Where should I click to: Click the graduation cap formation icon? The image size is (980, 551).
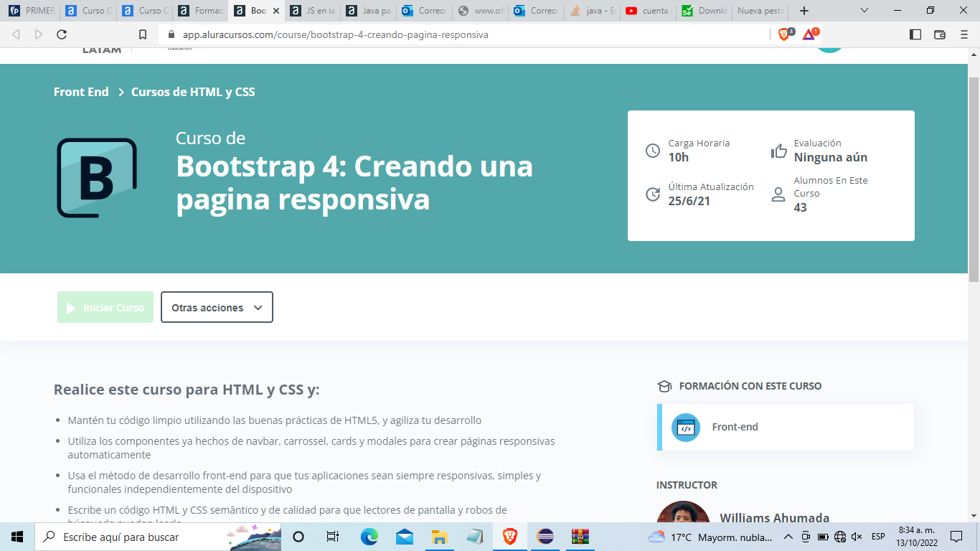(x=664, y=386)
